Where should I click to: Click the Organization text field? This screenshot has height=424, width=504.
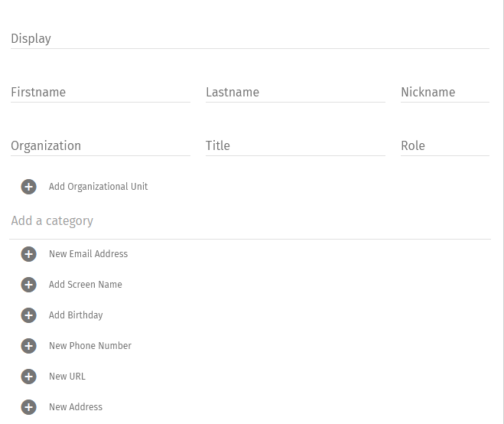click(100, 146)
